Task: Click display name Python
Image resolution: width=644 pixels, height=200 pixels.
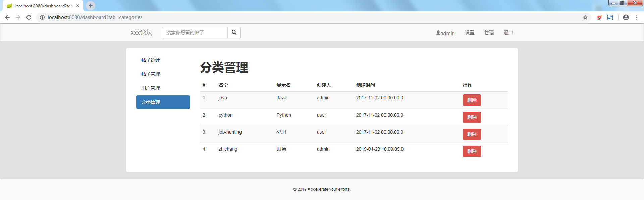Action: 284,115
